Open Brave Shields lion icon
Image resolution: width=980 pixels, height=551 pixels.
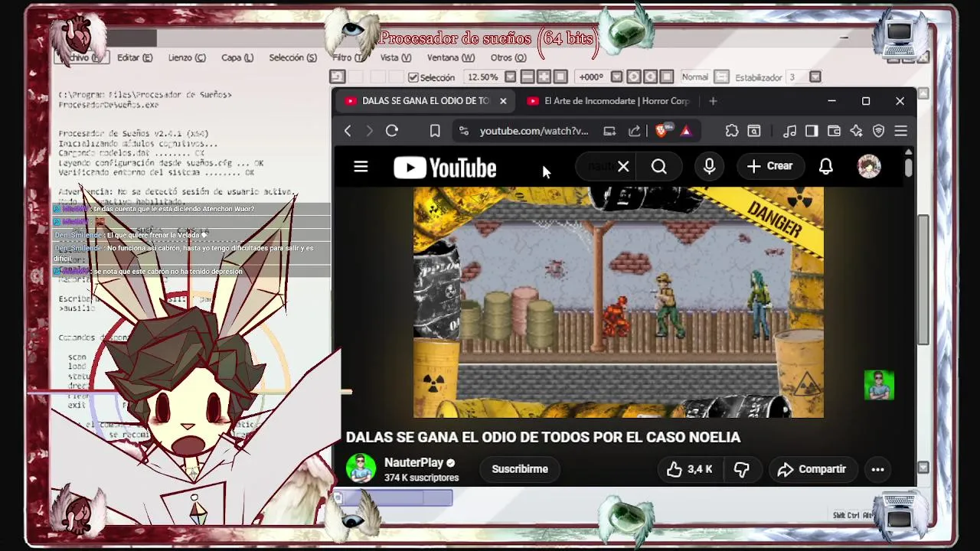tap(661, 131)
